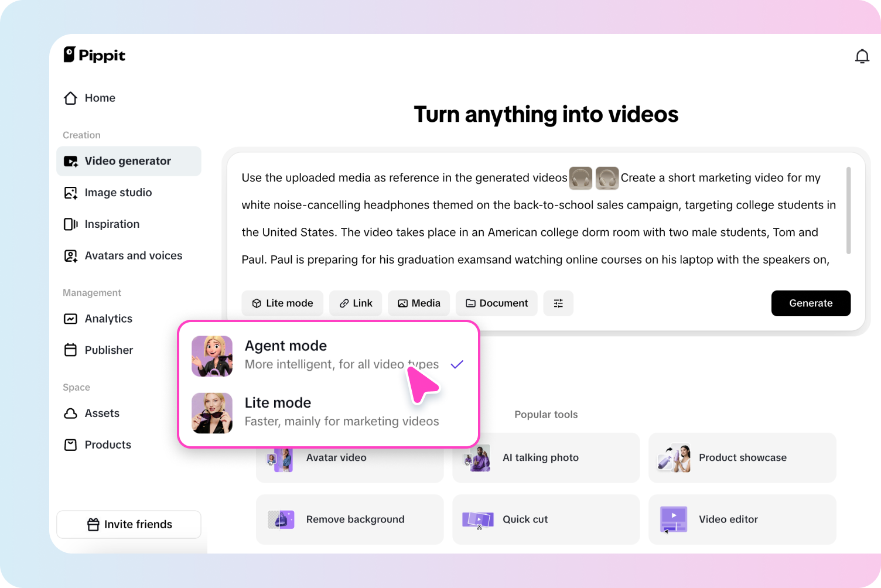Select Image studio in the sidebar
This screenshot has height=588, width=881.
click(118, 192)
